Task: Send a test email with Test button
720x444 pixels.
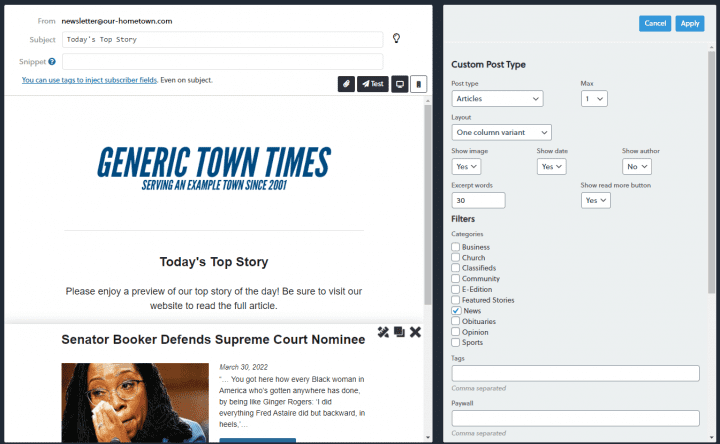Action: tap(372, 84)
